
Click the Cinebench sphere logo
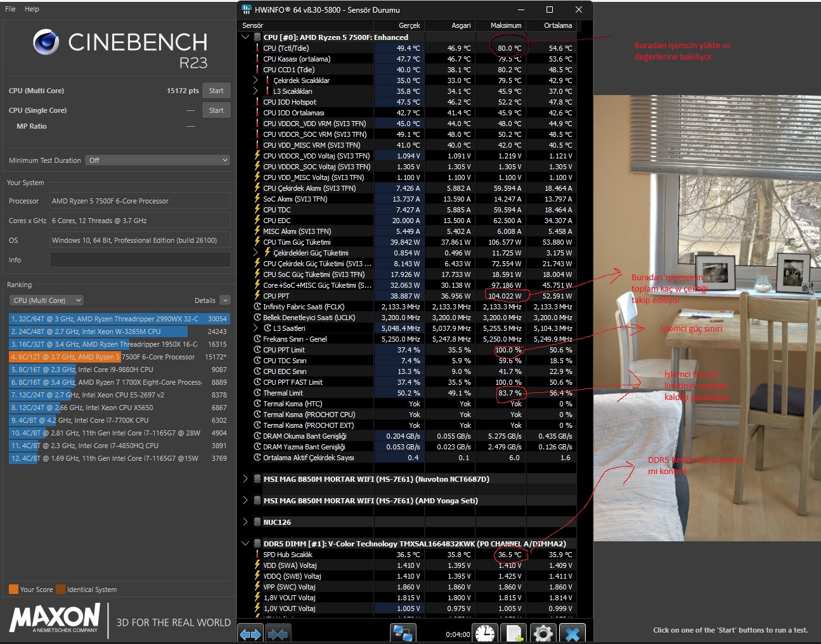click(46, 42)
